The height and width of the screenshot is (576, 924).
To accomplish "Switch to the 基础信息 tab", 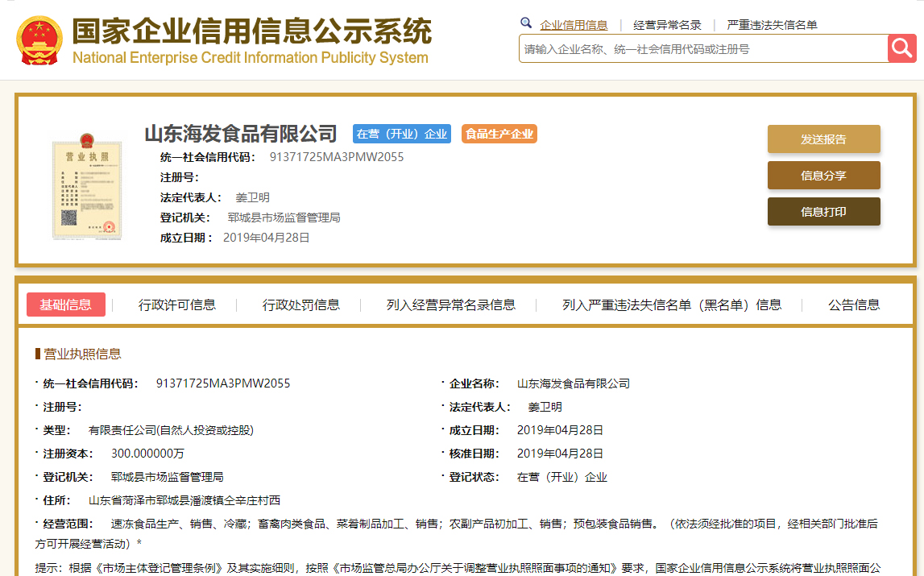I will click(x=66, y=305).
